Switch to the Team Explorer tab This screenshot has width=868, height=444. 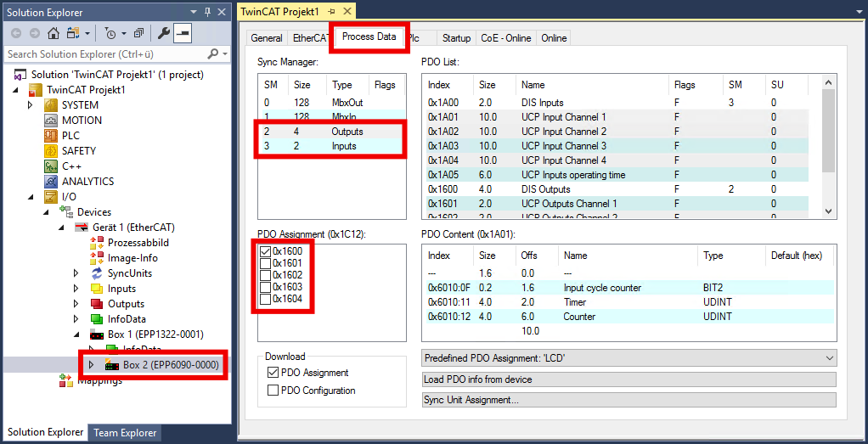click(x=125, y=433)
